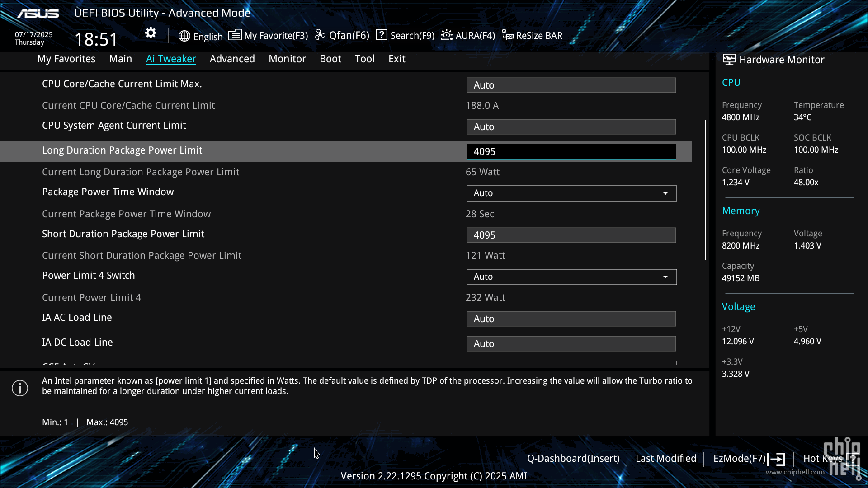Open Qfan(F6) utility
868x488 pixels.
[349, 35]
